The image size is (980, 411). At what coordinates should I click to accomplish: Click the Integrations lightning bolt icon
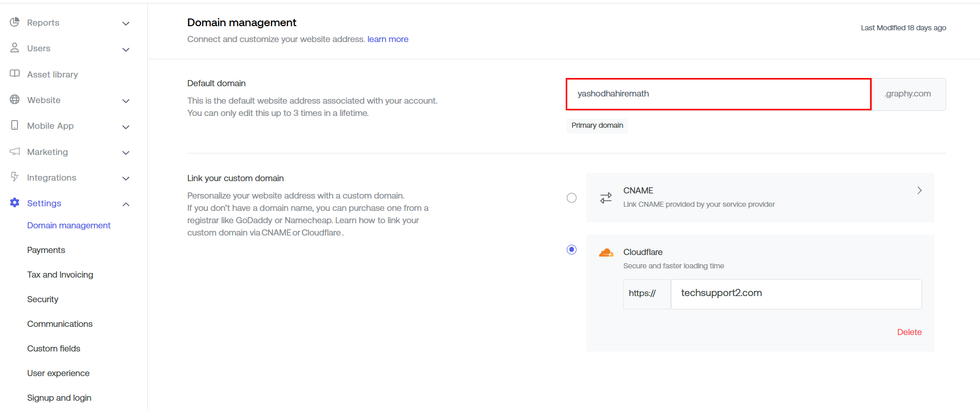pyautogui.click(x=14, y=177)
